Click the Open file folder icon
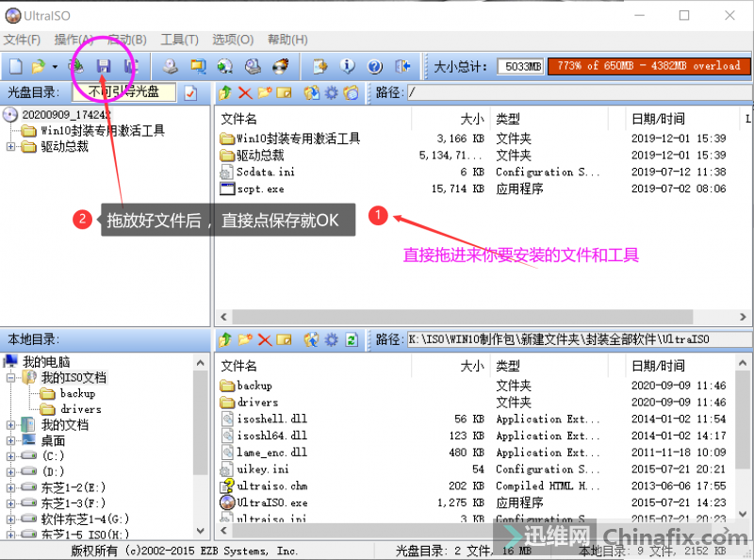754x560 pixels. pos(38,66)
